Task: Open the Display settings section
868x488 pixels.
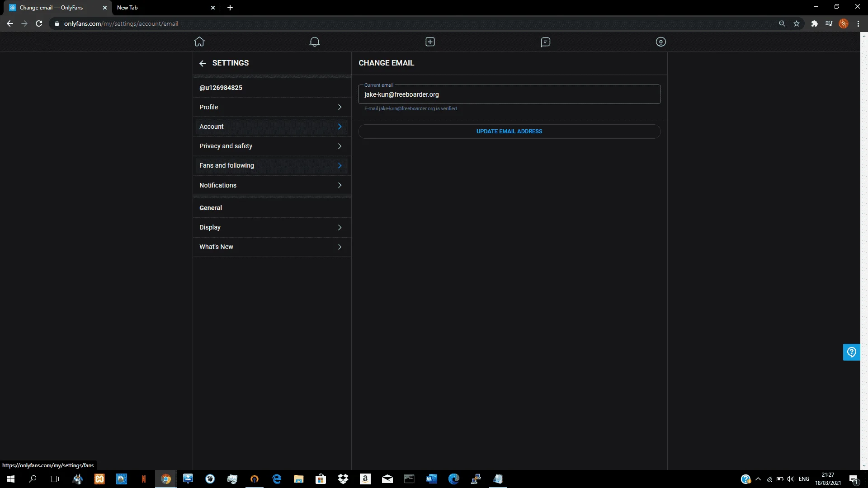Action: coord(272,227)
